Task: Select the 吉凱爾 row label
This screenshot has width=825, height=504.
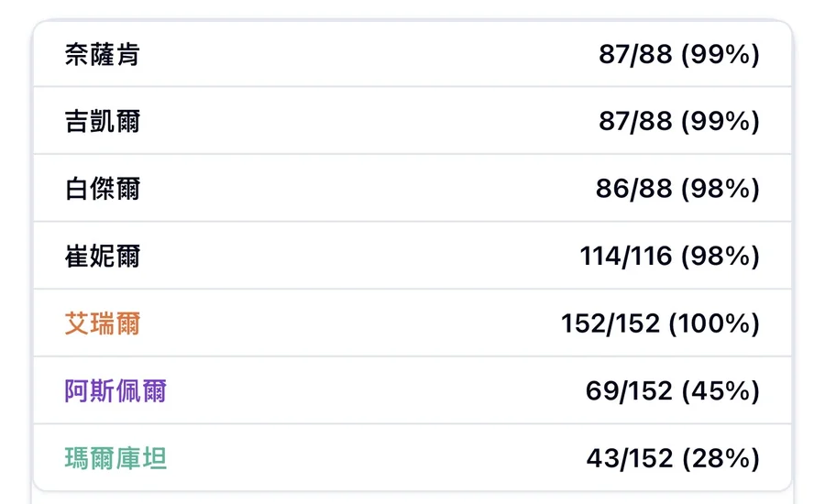Action: (x=103, y=122)
